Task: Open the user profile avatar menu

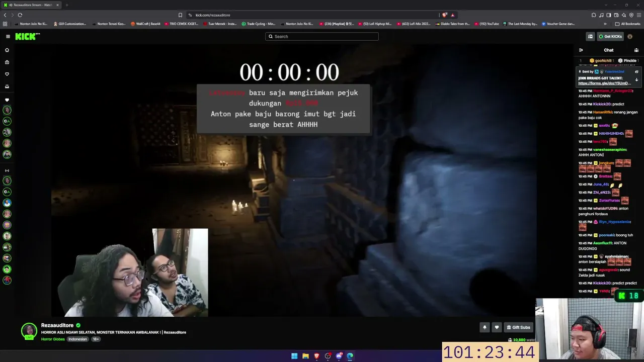Action: click(630, 36)
